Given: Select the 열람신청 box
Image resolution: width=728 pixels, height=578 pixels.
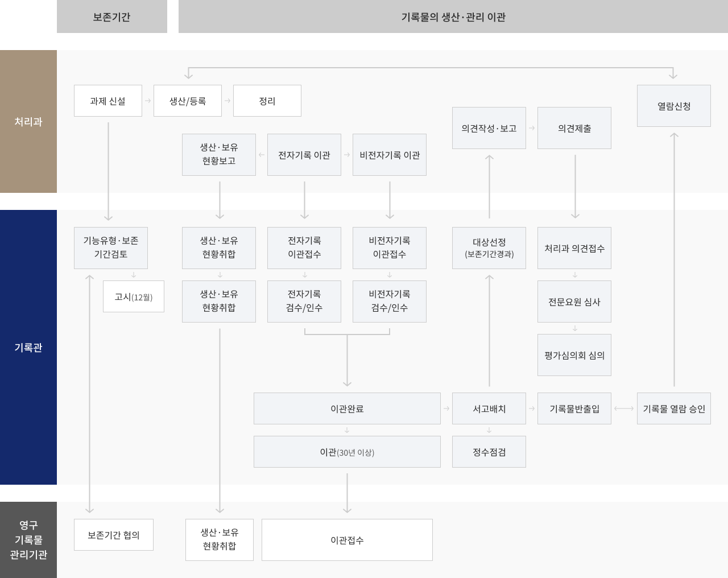Looking at the screenshot, I should (674, 105).
